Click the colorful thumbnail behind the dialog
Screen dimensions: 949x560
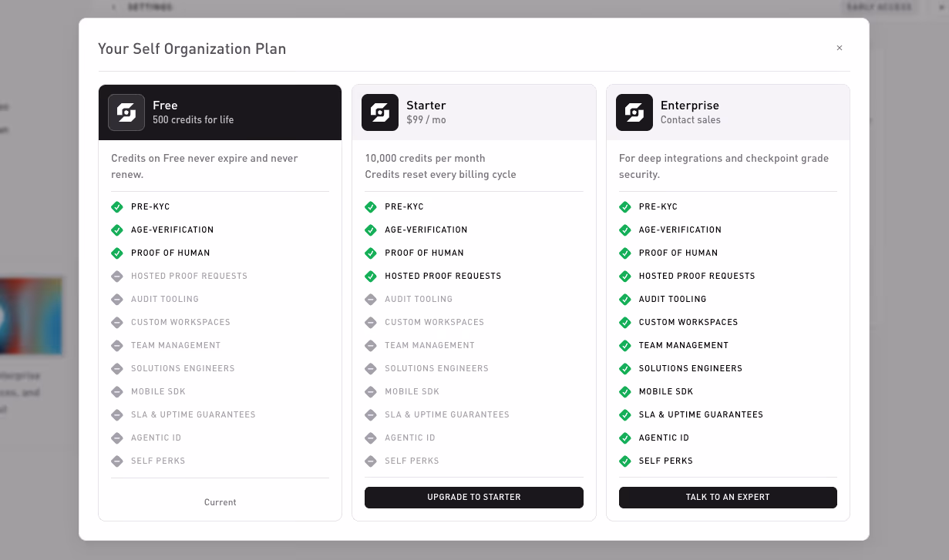(31, 316)
